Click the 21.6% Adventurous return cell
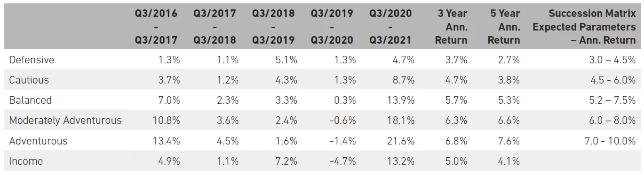This screenshot has width=644, height=175. 401,141
